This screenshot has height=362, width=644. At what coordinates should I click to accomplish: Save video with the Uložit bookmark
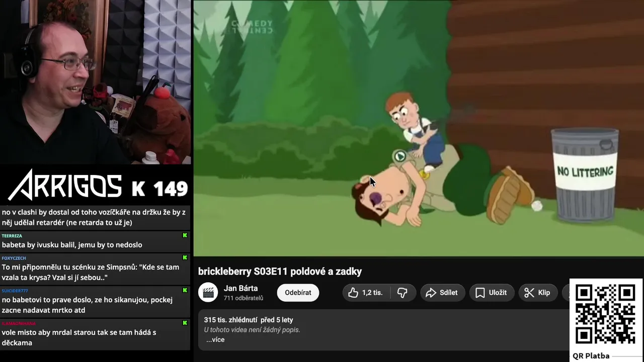click(x=491, y=293)
